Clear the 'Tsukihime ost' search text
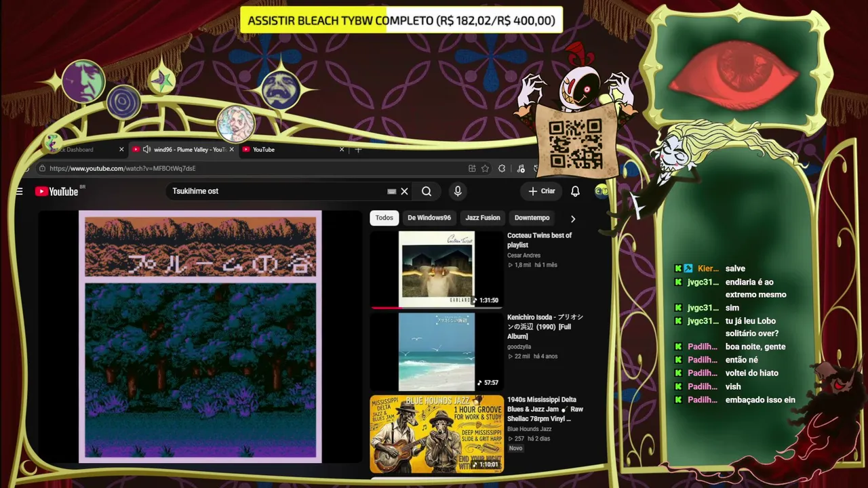The width and height of the screenshot is (868, 488). [x=405, y=191]
